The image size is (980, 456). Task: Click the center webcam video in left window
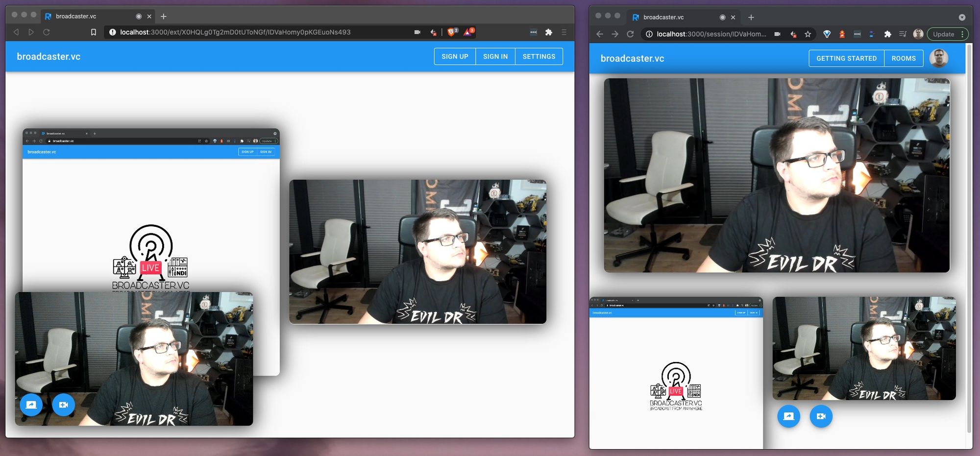click(417, 252)
